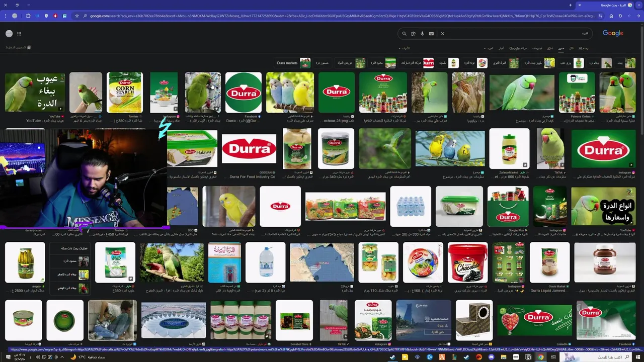Click the red Opera-style extension icon
644x362 pixels.
[55, 16]
